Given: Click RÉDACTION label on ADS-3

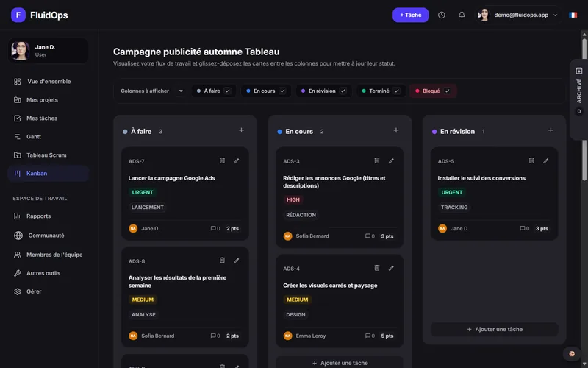Looking at the screenshot, I should (301, 215).
